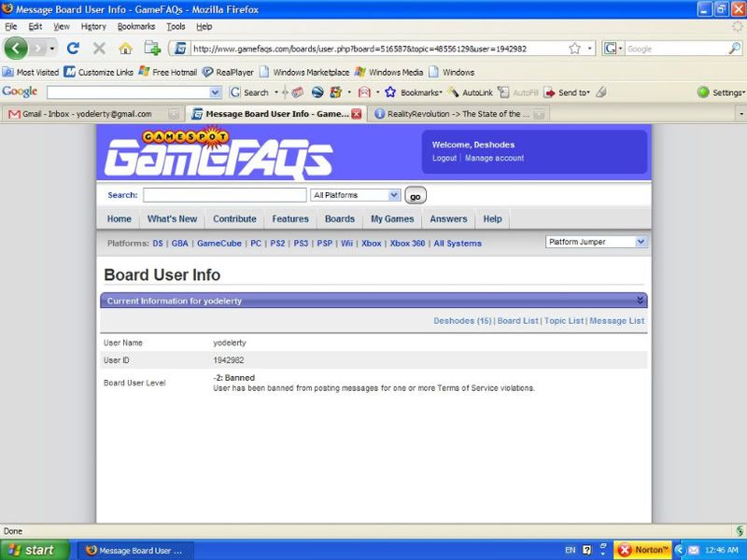
Task: Collapse Current Information for yodelerty section
Action: tap(640, 301)
